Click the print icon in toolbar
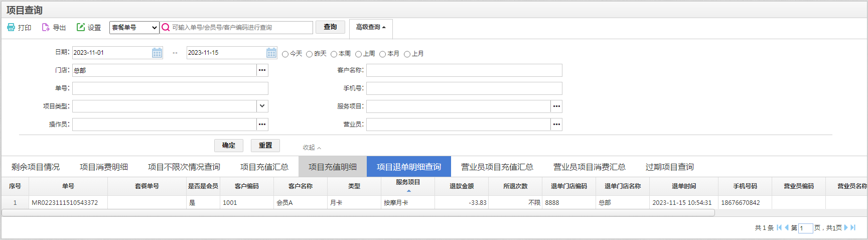This screenshot has height=240, width=868. 11,27
